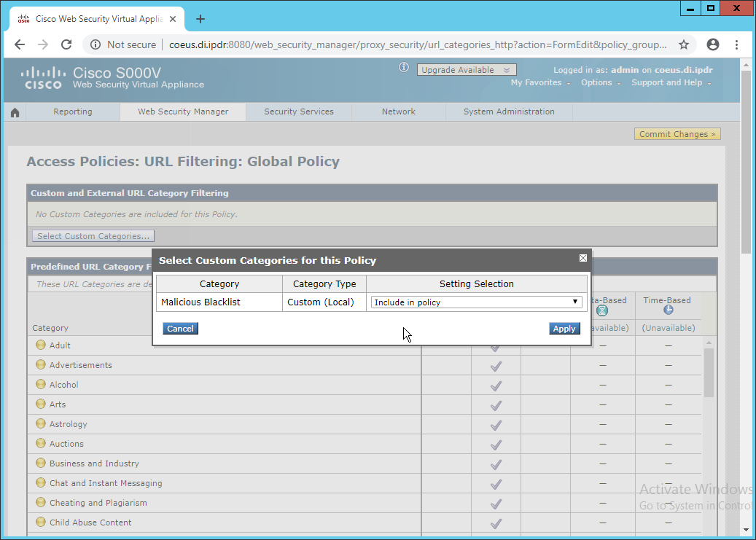Toggle the Astrology monitor checkmark
The image size is (756, 540).
(496, 426)
